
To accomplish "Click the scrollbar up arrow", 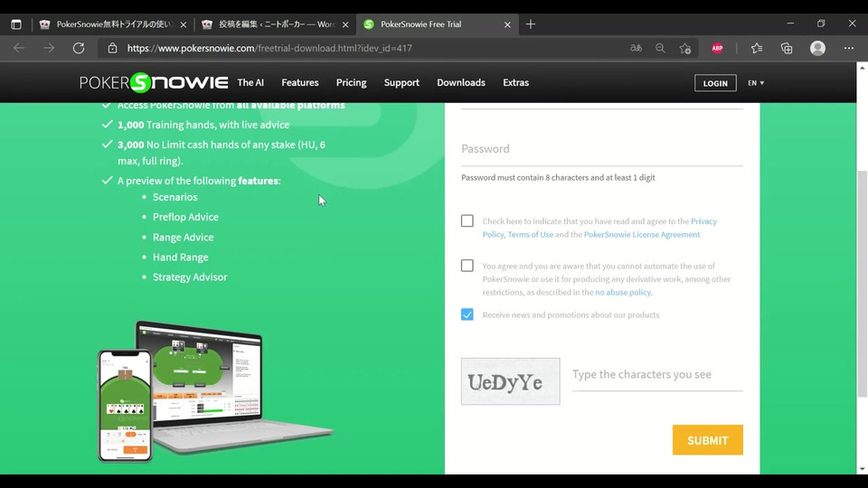I will pyautogui.click(x=862, y=68).
